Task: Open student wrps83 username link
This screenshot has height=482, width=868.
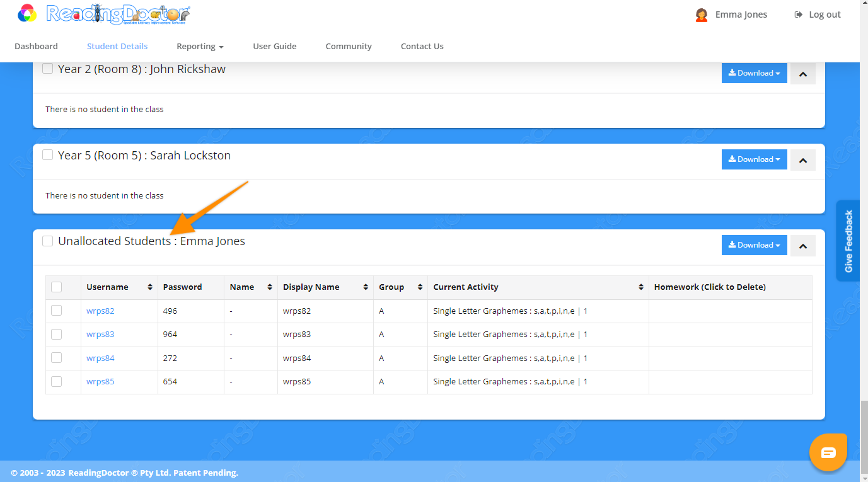Action: click(x=100, y=334)
